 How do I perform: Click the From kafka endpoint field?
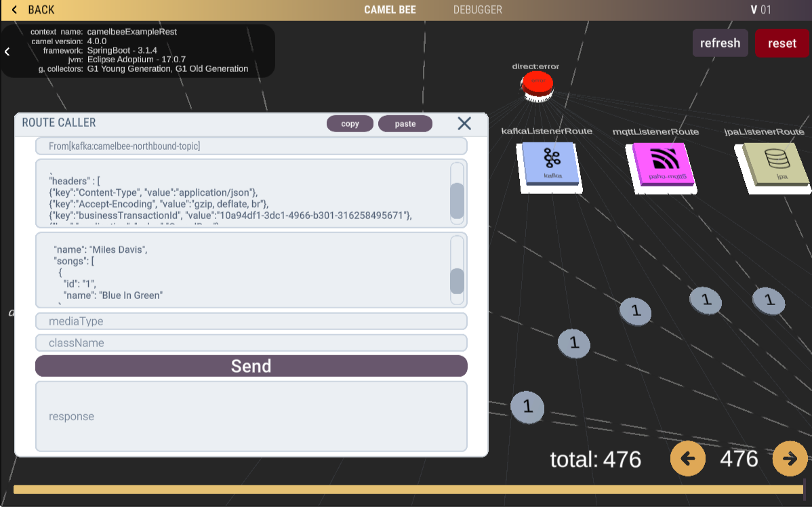click(x=251, y=146)
